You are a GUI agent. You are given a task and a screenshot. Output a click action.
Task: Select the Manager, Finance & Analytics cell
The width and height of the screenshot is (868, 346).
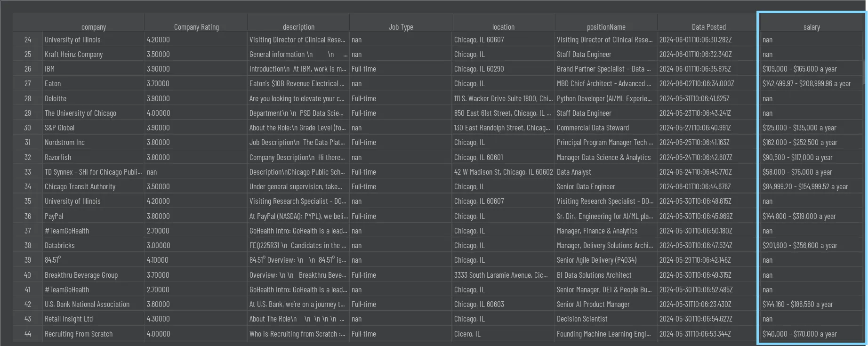tap(606, 231)
